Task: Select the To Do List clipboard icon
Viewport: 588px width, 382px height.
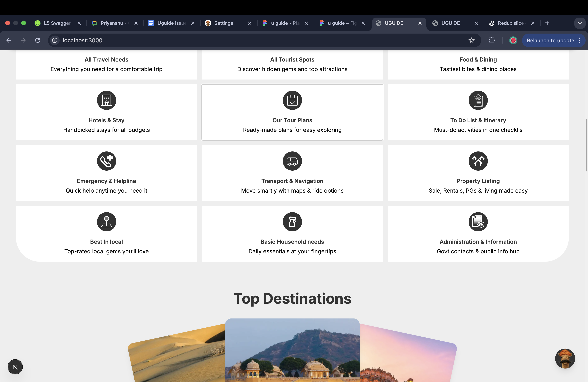Action: (478, 100)
